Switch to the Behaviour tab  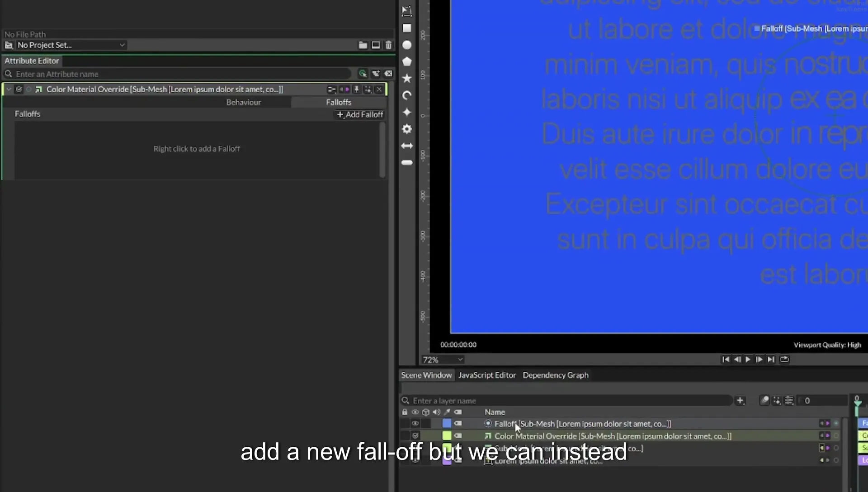[244, 102]
